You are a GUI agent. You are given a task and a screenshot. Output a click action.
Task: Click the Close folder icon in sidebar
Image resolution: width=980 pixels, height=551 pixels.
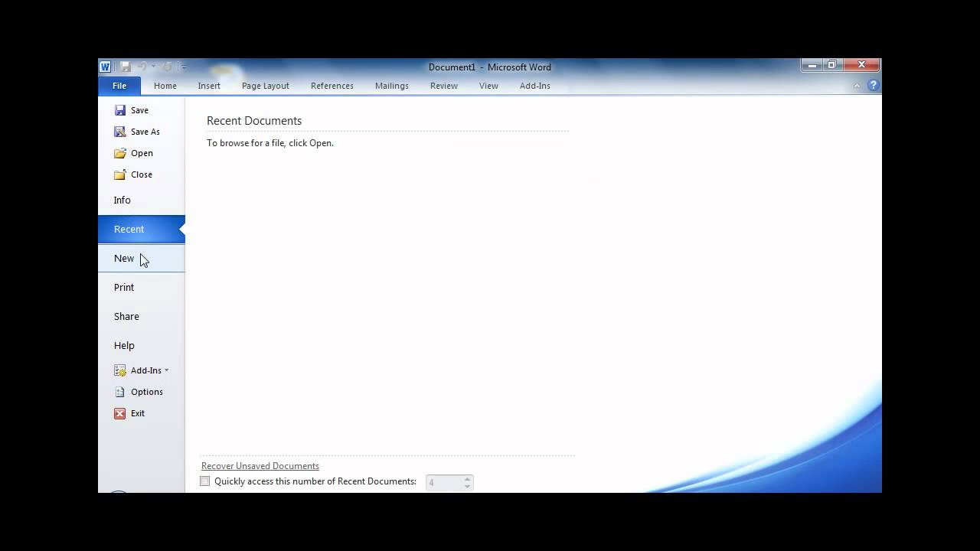[x=120, y=174]
